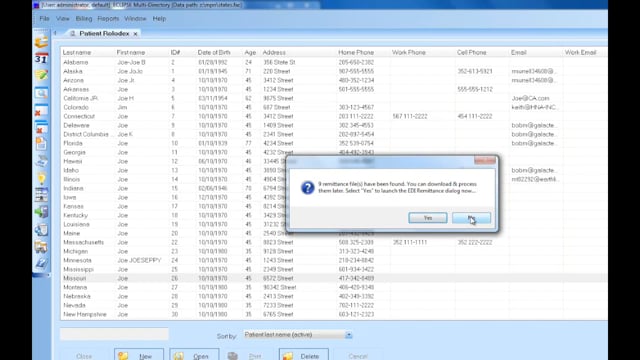Select the Alabama patient row

[x=333, y=62]
